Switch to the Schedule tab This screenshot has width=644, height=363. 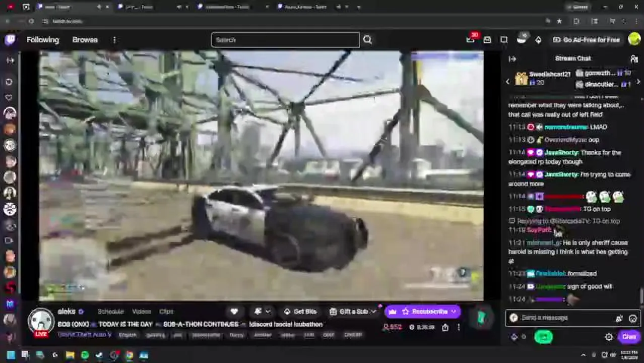[110, 312]
